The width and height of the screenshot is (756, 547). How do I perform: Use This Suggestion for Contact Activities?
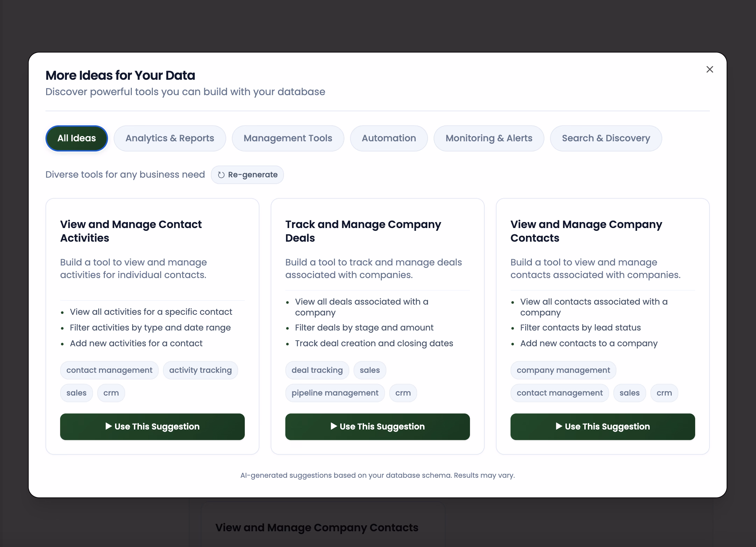152,426
